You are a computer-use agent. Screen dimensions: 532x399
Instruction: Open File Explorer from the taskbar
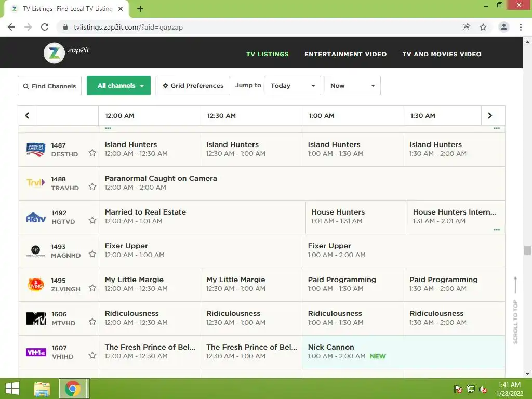[42, 389]
